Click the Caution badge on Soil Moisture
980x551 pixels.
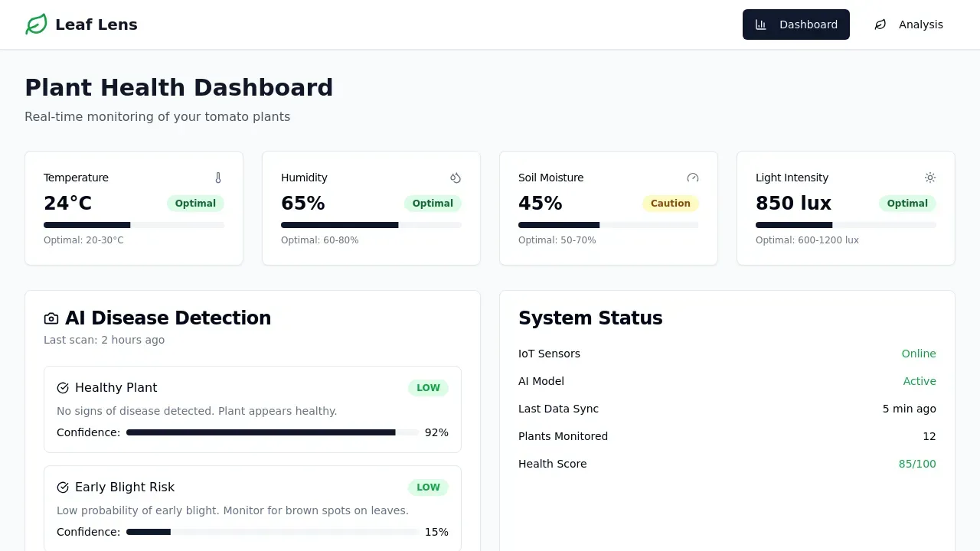tap(670, 204)
